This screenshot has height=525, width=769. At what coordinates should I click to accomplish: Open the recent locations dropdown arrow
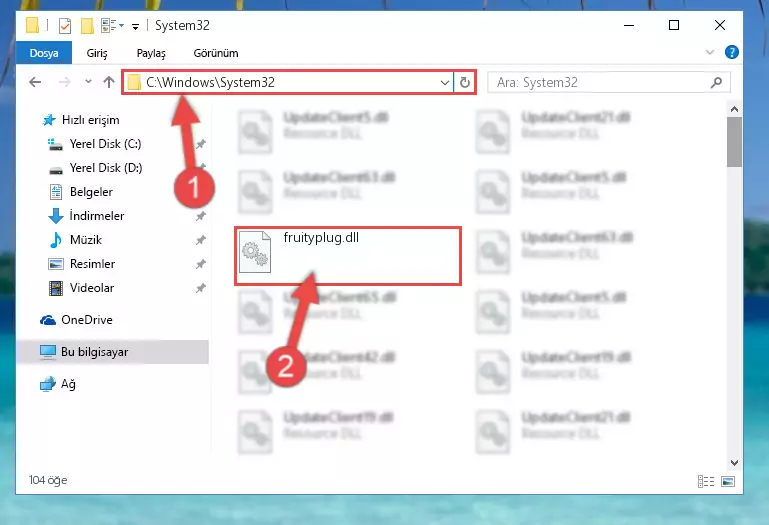(88, 81)
